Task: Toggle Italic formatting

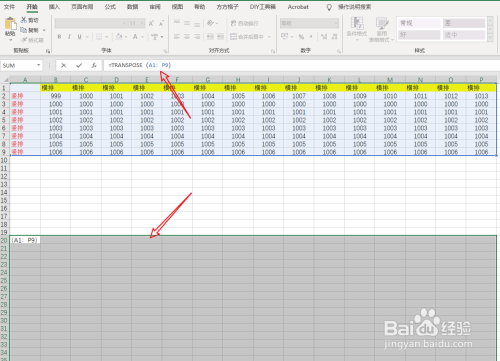Action: pos(69,37)
